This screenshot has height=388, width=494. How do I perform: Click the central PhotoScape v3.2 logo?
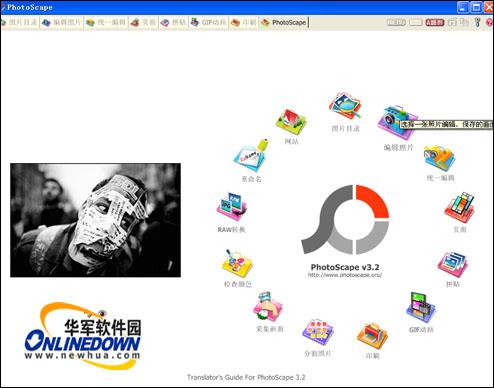pyautogui.click(x=345, y=219)
